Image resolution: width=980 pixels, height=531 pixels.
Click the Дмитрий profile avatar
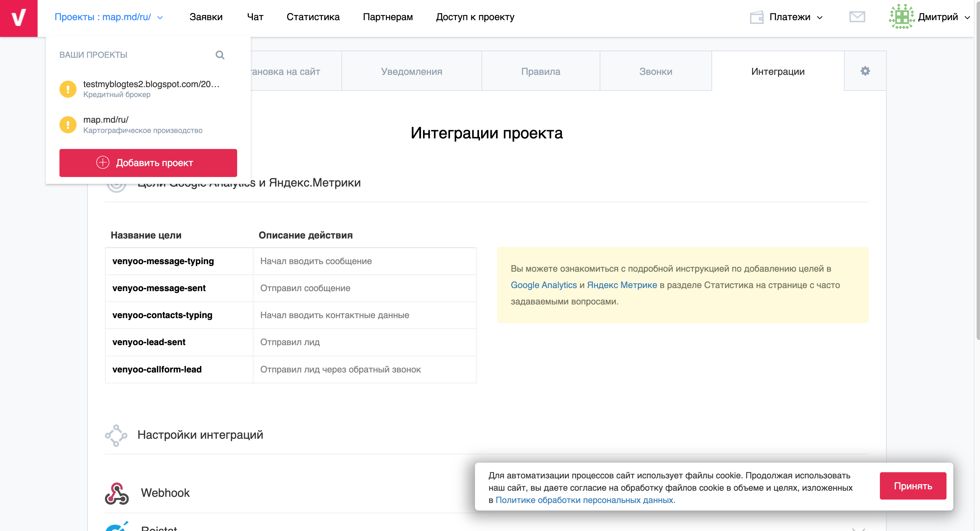(x=902, y=17)
